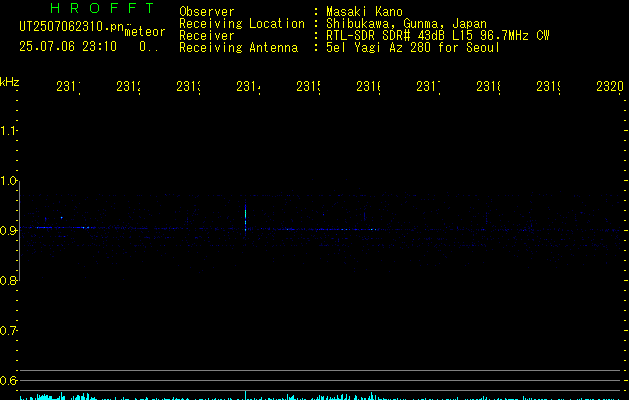This screenshot has width=629, height=400.
Task: Click the filename UT2507062310.pn
Action: click(72, 27)
